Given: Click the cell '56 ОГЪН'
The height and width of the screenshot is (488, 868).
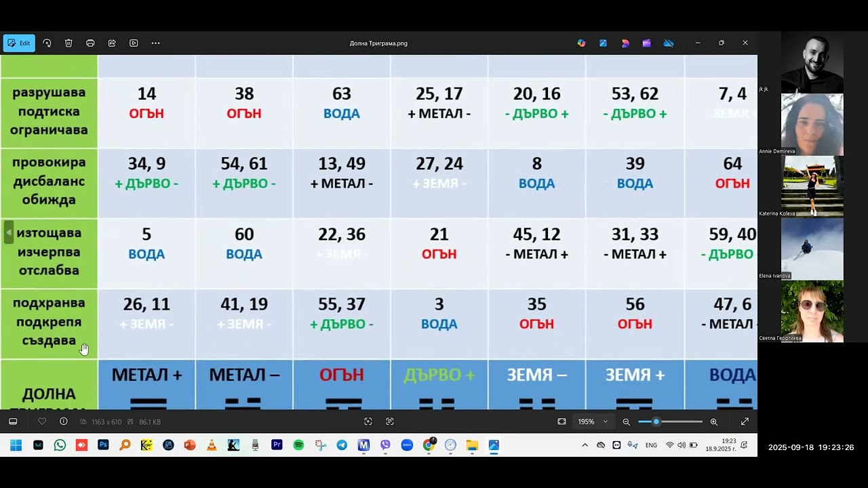Looking at the screenshot, I should pos(635,324).
